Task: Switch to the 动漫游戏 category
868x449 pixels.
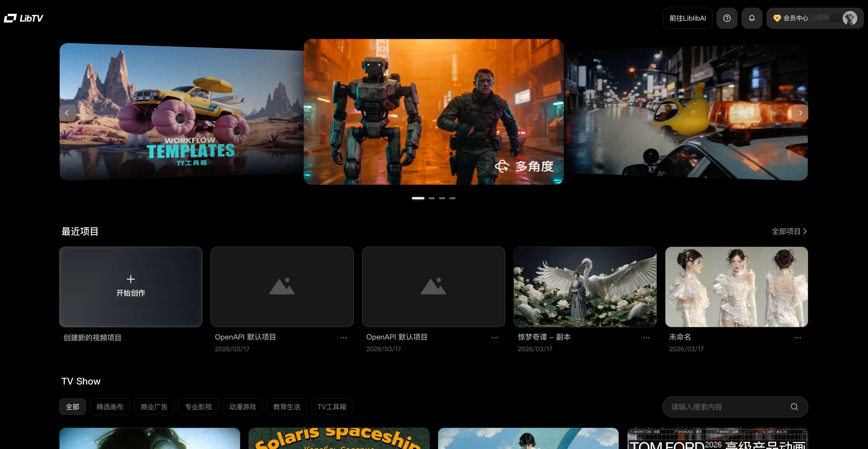Action: [242, 407]
